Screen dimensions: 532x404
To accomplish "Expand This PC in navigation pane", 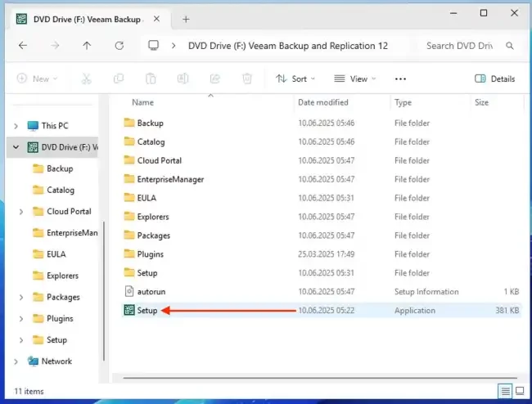I will tap(16, 126).
